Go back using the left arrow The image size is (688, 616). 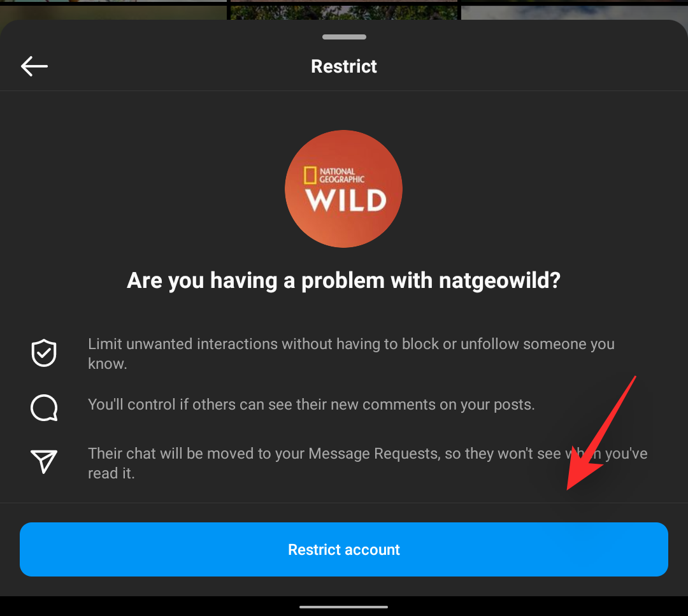pos(34,66)
